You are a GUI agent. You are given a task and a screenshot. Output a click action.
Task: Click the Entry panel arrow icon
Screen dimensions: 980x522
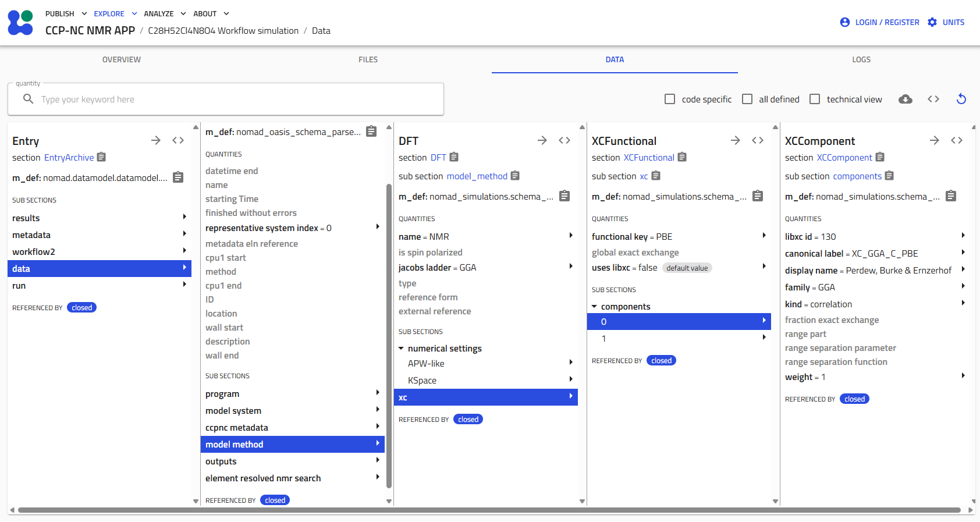click(156, 140)
